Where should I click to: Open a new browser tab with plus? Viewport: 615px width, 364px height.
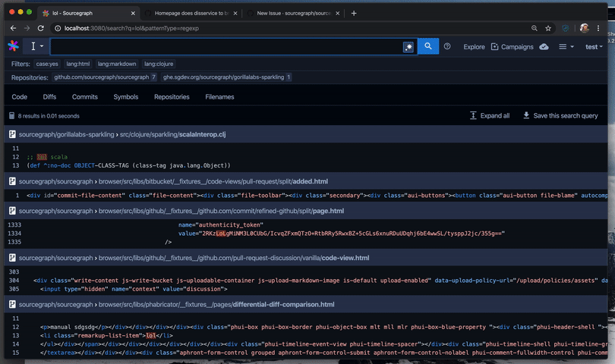tap(354, 13)
